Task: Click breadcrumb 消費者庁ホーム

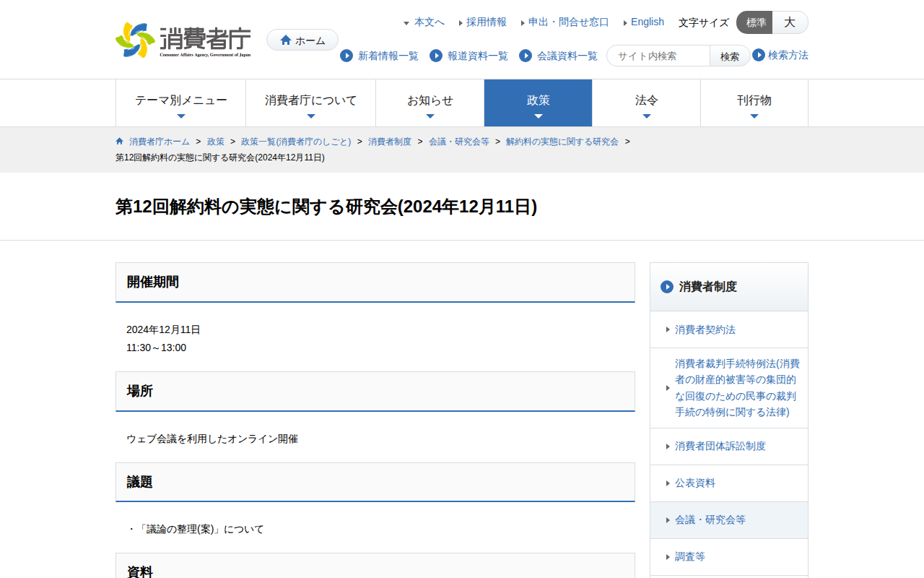Action: 160,142
